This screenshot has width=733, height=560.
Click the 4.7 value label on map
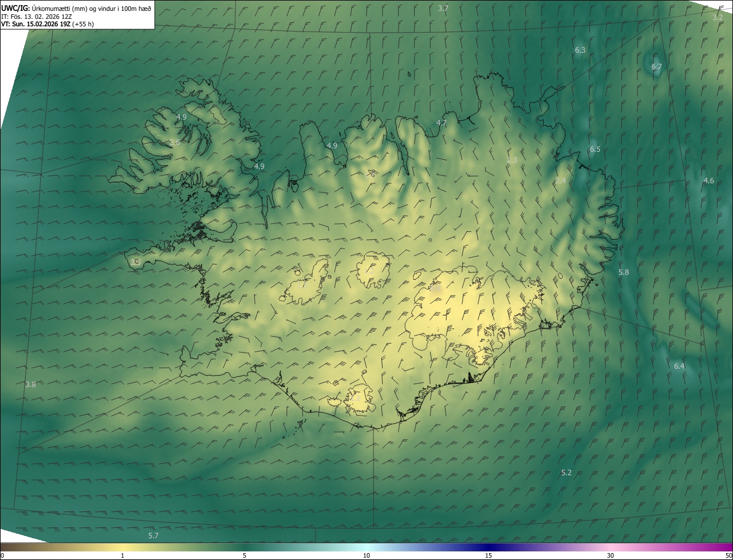point(442,123)
